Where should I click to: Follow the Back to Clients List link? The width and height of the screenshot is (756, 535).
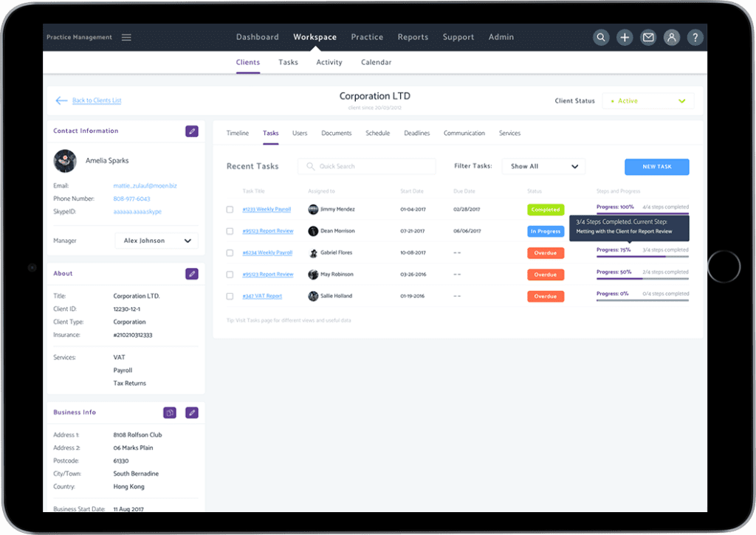[96, 100]
